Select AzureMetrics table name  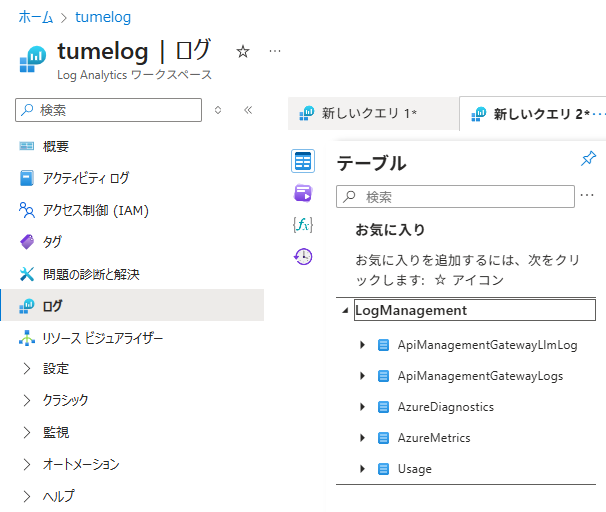[434, 438]
